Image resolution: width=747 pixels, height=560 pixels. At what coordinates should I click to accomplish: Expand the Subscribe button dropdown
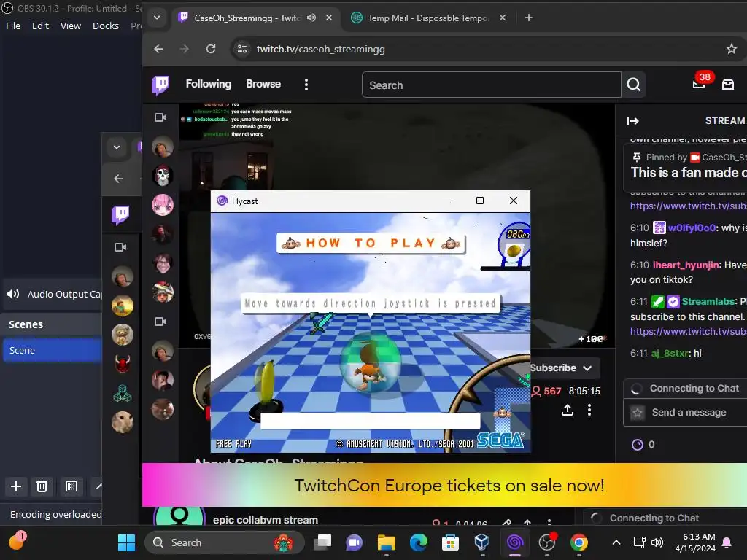[587, 368]
